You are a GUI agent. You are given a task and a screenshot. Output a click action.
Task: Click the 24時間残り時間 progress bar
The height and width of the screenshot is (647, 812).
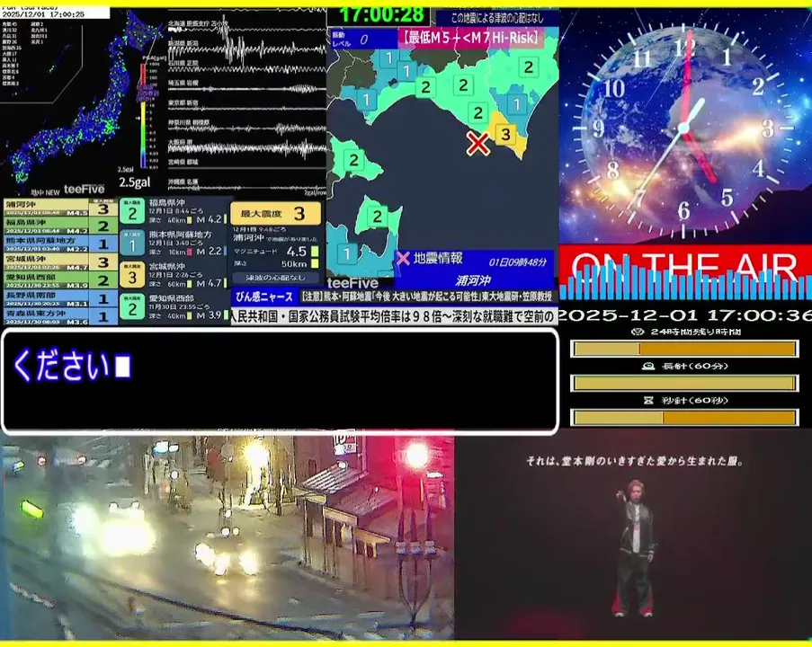tap(684, 349)
